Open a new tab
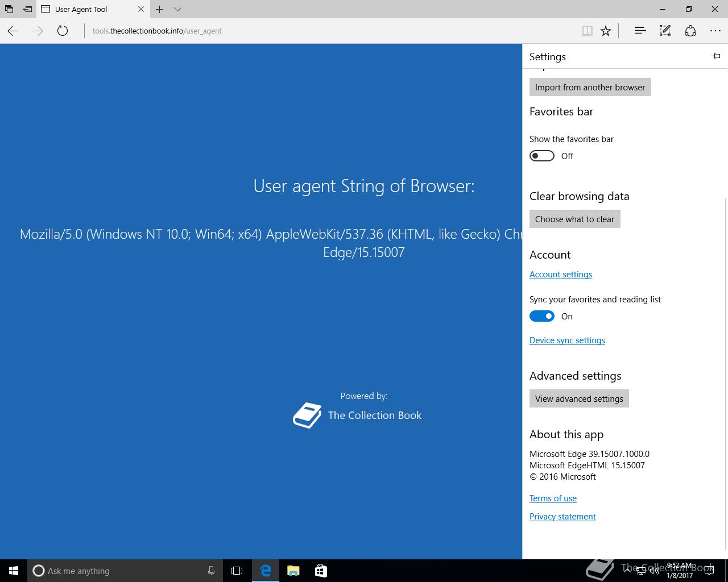The image size is (728, 582). click(x=160, y=9)
